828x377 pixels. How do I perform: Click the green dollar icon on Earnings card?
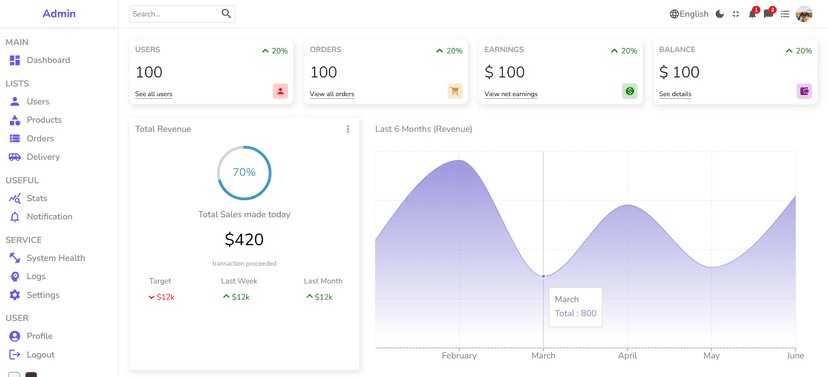629,91
